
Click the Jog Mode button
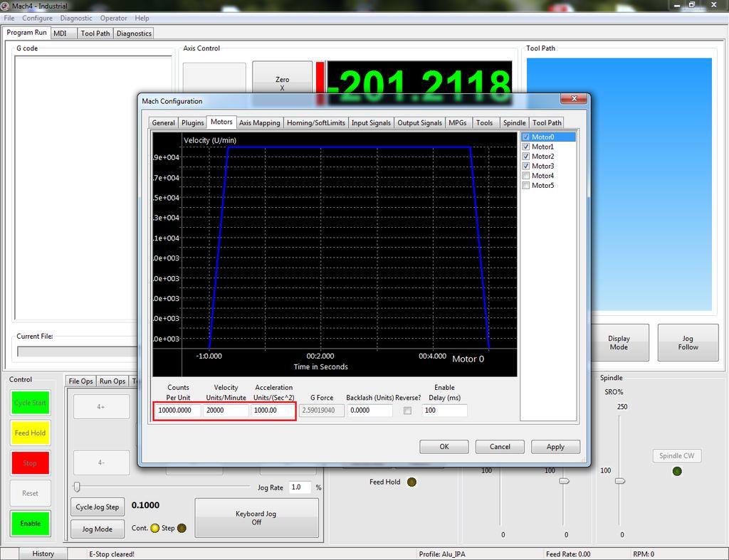pos(97,529)
